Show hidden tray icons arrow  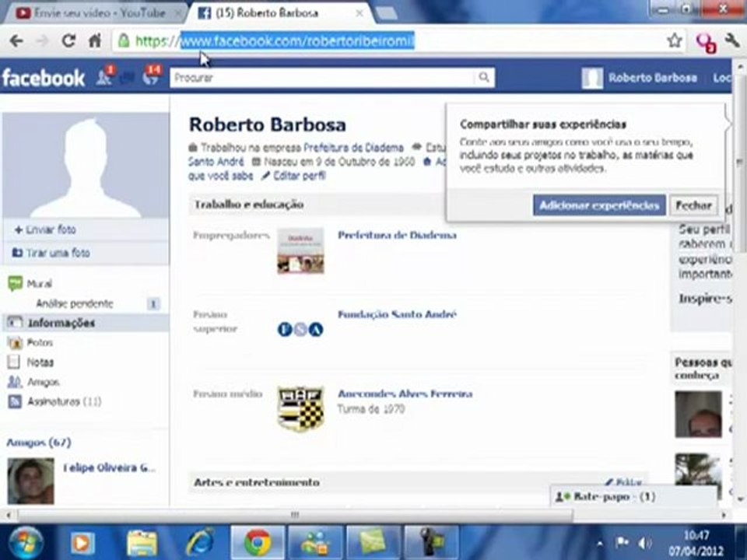[x=600, y=543]
